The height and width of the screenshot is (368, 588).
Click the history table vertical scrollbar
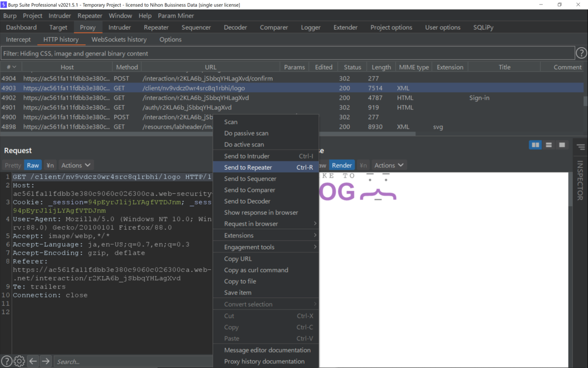coord(585,101)
